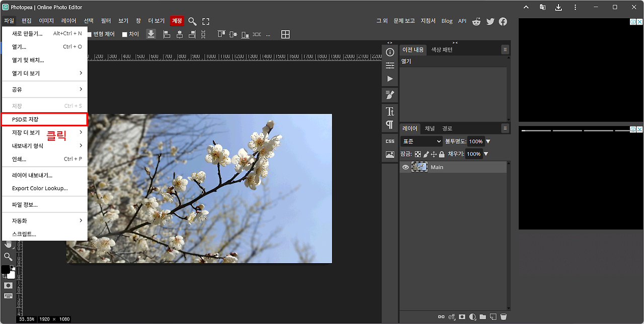The image size is (644, 324).
Task: Open Twitter icon in the top bar
Action: point(490,21)
